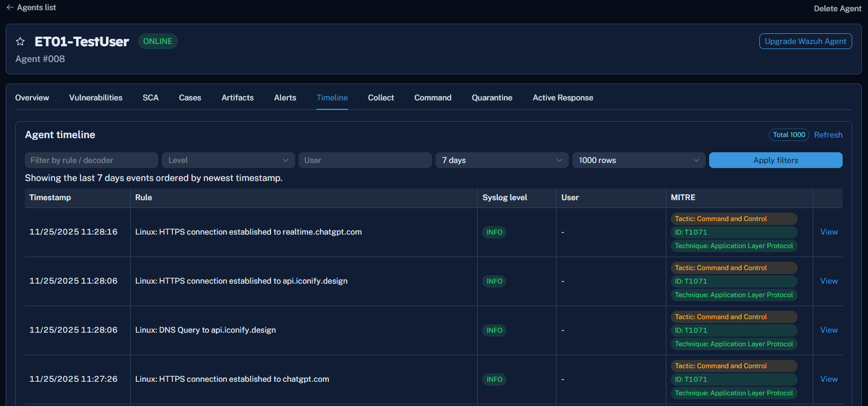Image resolution: width=868 pixels, height=406 pixels.
Task: View the realtime.chatgpt.com HTTPS connection event
Action: [829, 232]
